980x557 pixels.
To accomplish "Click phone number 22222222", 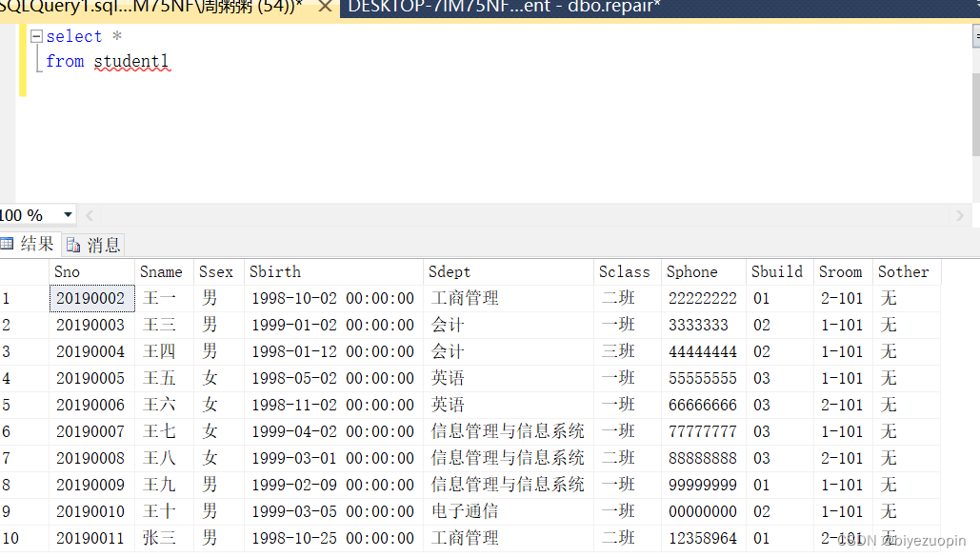I will pos(704,298).
